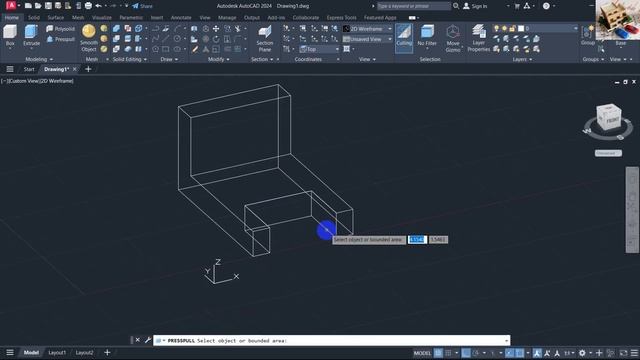Open status bar customization menu
The height and width of the screenshot is (360, 640).
point(634,353)
